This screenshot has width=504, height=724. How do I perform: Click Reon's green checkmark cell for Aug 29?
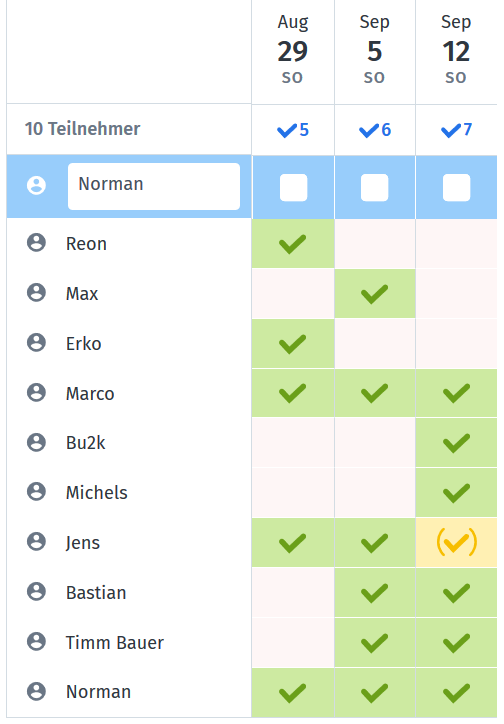point(293,243)
